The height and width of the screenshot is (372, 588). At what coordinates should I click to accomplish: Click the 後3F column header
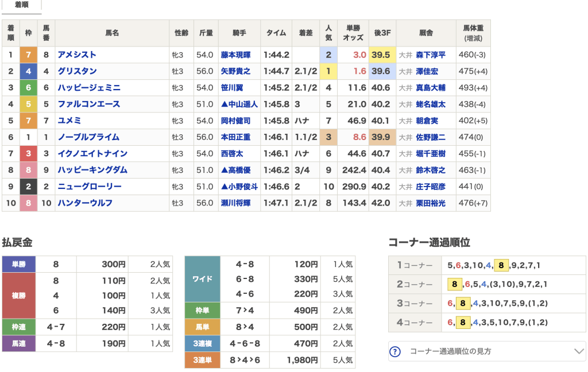(382, 33)
